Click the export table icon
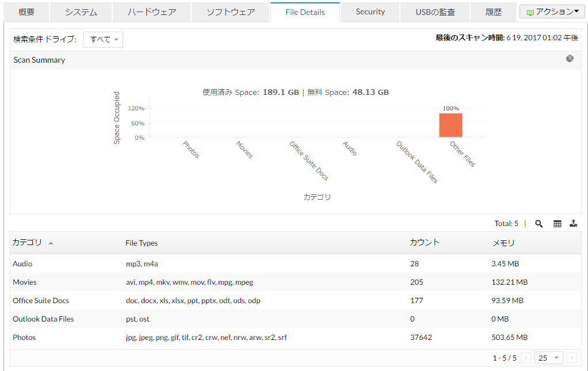Image resolution: width=588 pixels, height=371 pixels. [x=573, y=224]
